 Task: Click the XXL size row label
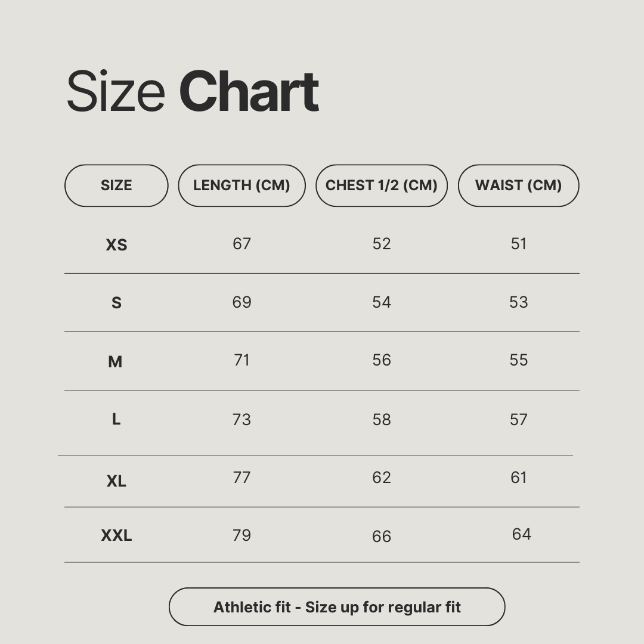[x=116, y=535]
